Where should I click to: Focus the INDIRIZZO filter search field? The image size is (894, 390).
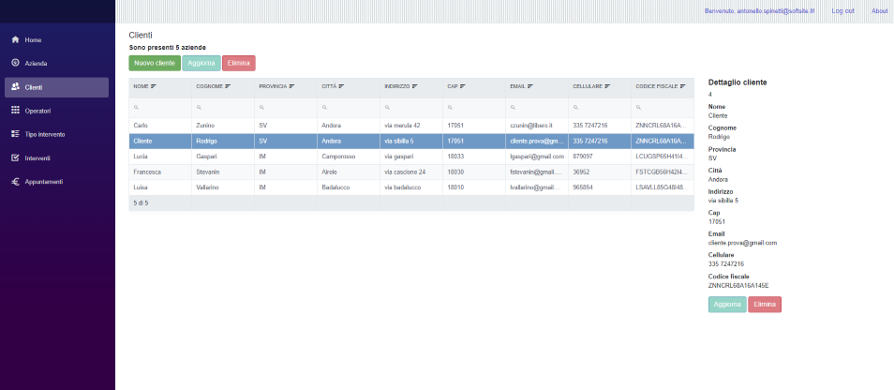[x=411, y=107]
